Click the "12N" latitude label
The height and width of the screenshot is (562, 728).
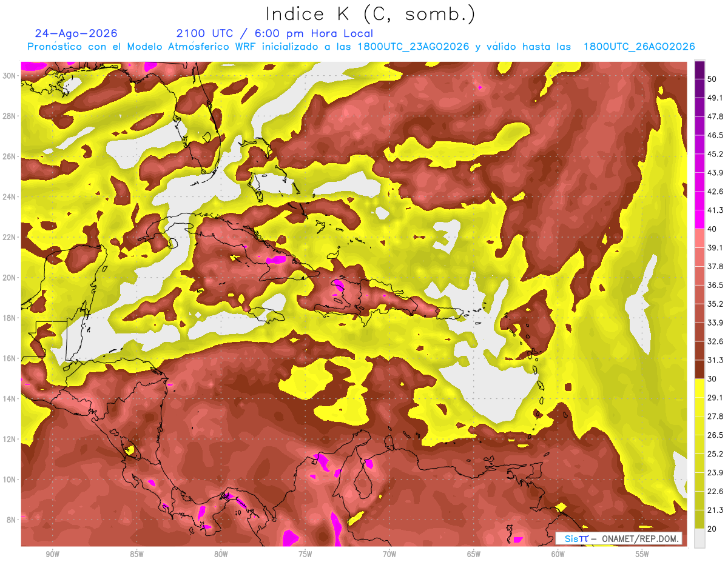pyautogui.click(x=10, y=439)
